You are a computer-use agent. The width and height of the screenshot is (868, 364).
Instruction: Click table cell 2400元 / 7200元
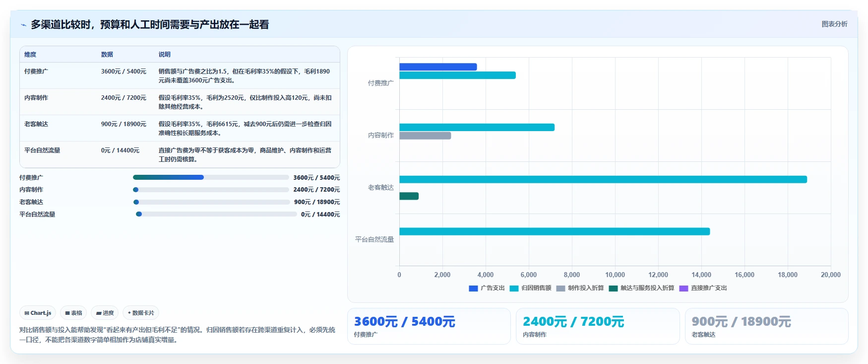click(x=124, y=98)
